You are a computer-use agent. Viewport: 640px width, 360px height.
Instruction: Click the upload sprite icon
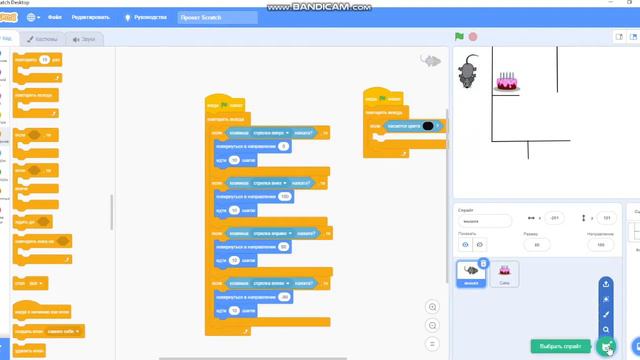(x=606, y=284)
